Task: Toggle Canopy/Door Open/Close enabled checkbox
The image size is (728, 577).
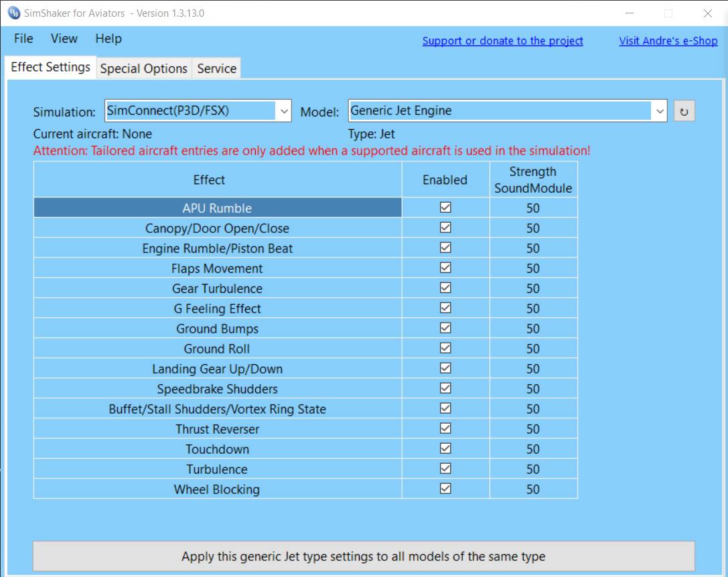Action: point(445,228)
